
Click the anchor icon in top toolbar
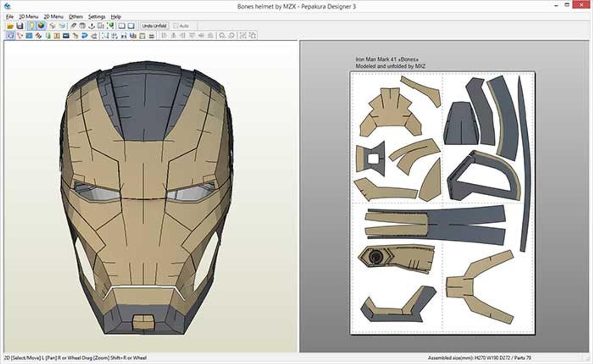pyautogui.click(x=91, y=26)
